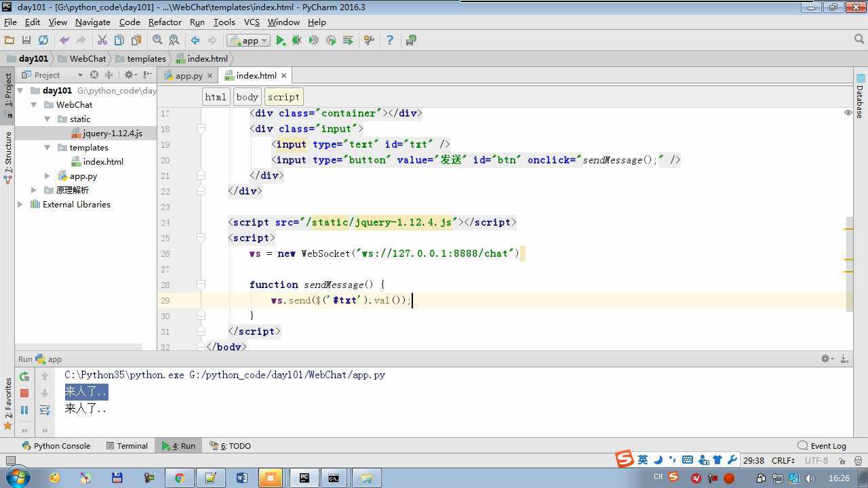
Task: Stop the running process with the red square
Action: pos(24,393)
